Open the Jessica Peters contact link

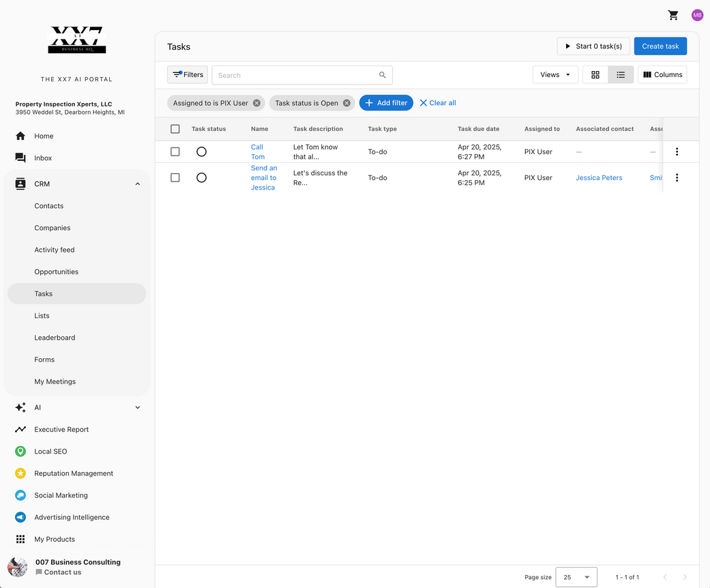point(599,177)
